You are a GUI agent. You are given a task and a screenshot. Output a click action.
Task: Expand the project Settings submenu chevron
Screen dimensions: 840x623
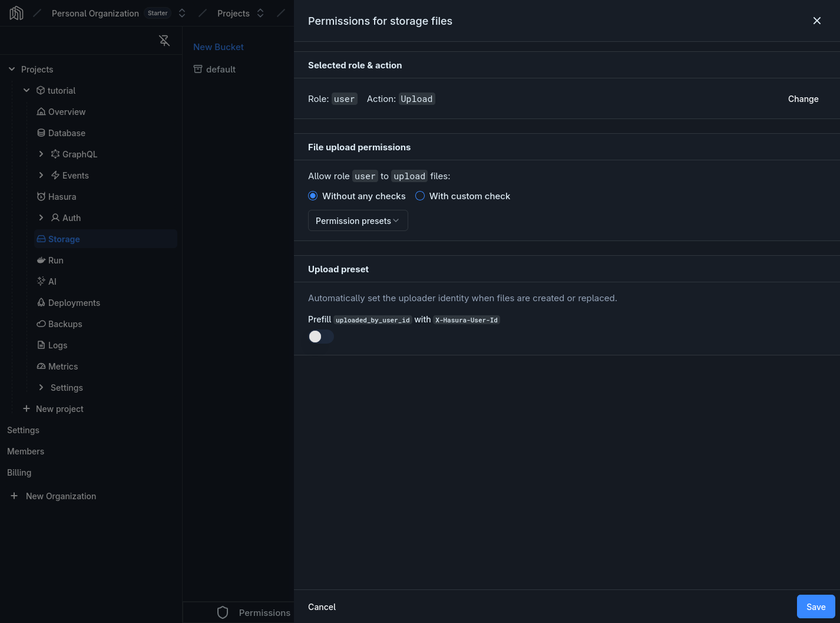pos(41,387)
